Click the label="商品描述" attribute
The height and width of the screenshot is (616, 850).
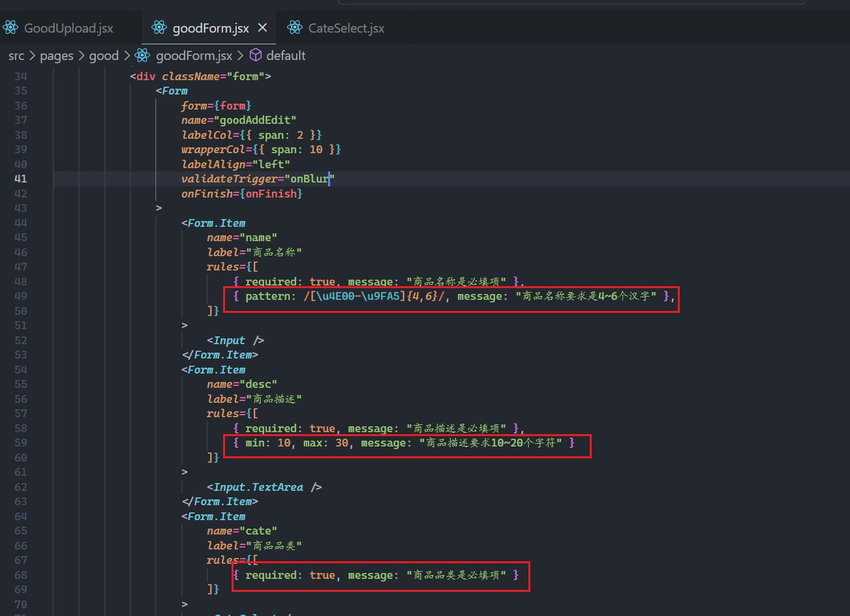[254, 399]
